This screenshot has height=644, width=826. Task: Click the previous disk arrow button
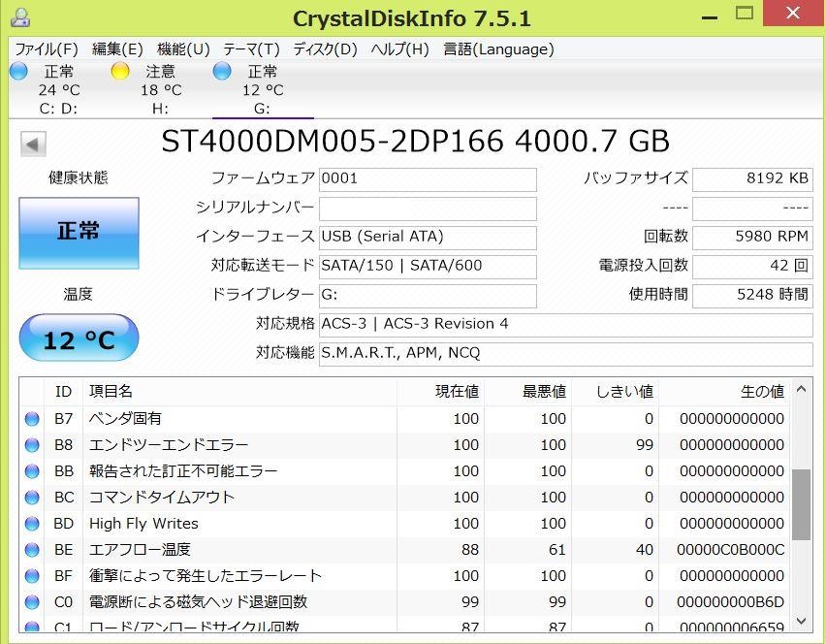coord(33,145)
